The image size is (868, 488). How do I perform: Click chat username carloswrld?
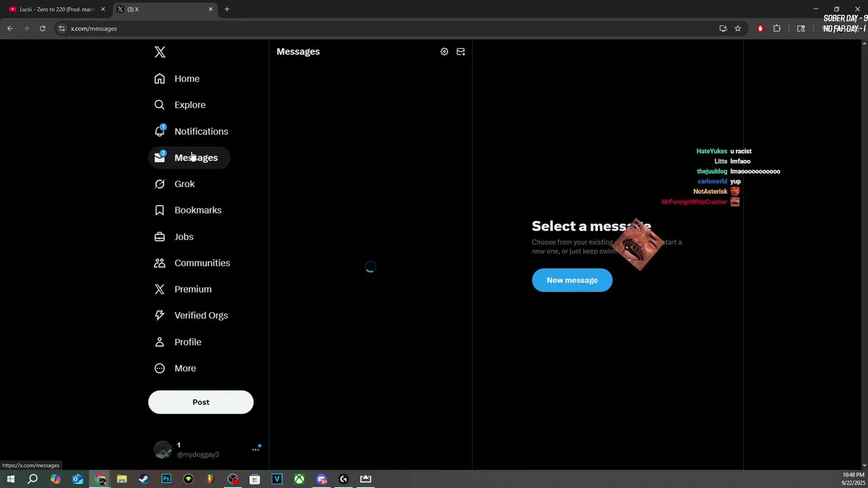click(x=712, y=182)
